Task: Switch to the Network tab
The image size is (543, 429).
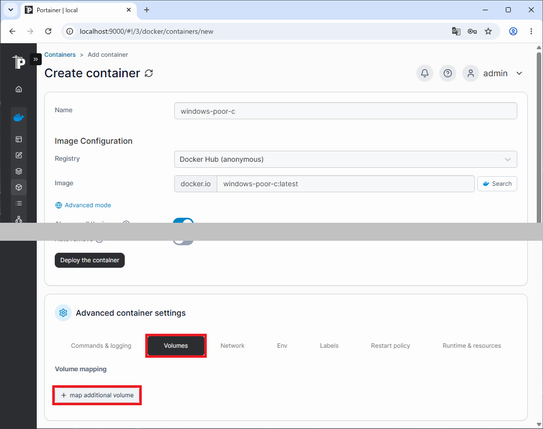Action: 232,346
